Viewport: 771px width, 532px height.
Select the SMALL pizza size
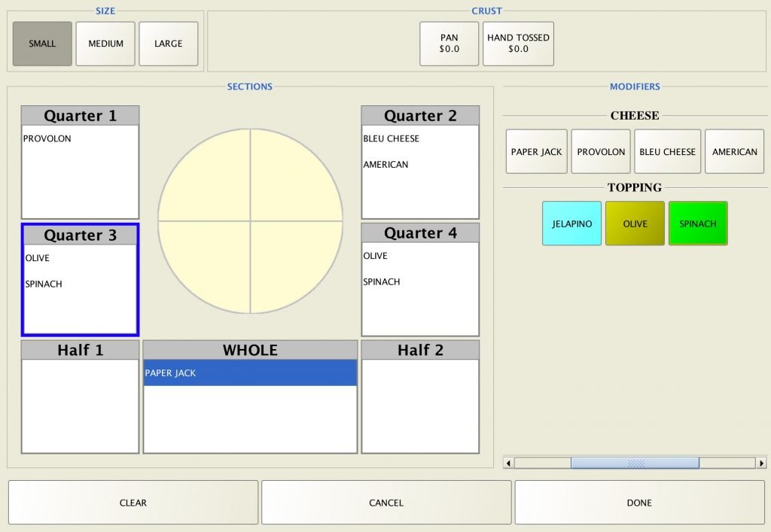[x=42, y=44]
